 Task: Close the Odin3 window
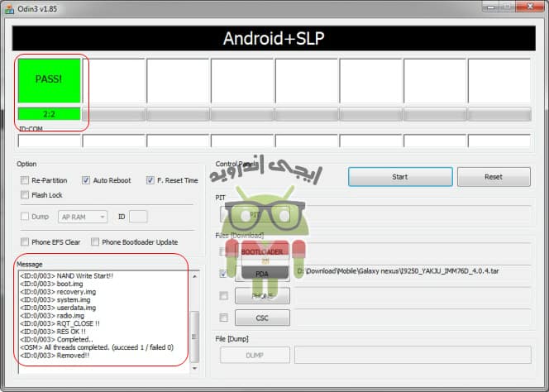530,7
